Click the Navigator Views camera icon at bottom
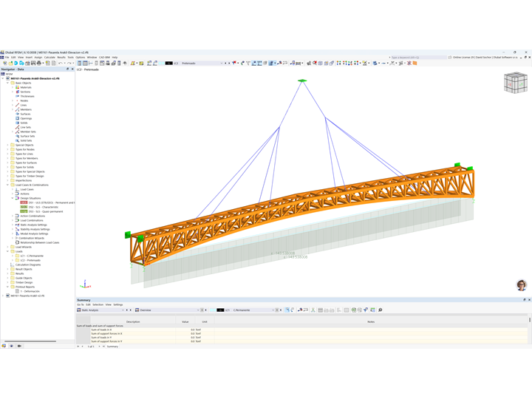Viewport: 532px width, 399px height. point(19,346)
